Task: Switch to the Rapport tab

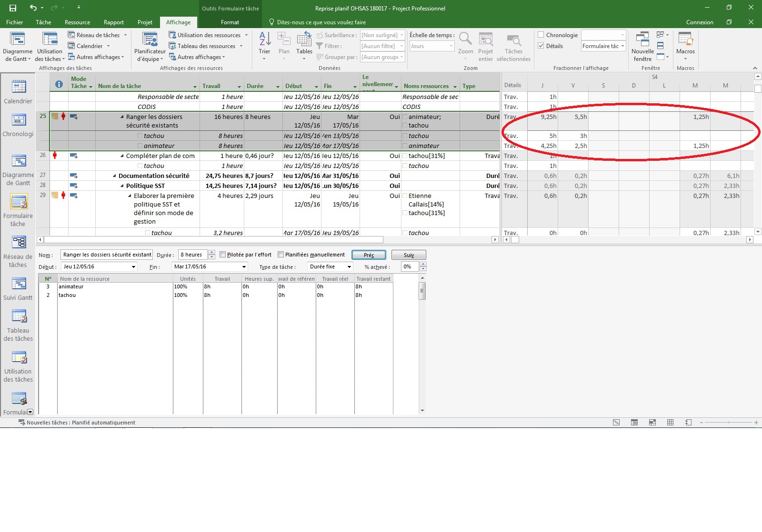Action: (x=114, y=22)
